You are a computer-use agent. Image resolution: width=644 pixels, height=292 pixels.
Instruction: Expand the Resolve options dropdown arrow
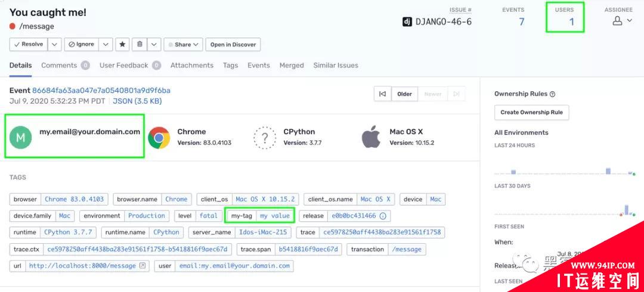(55, 44)
